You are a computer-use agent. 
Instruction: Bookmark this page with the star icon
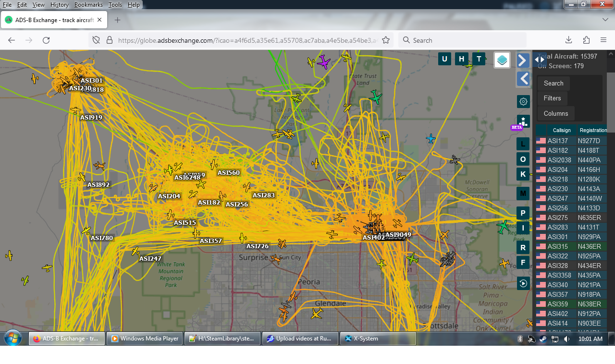[386, 40]
